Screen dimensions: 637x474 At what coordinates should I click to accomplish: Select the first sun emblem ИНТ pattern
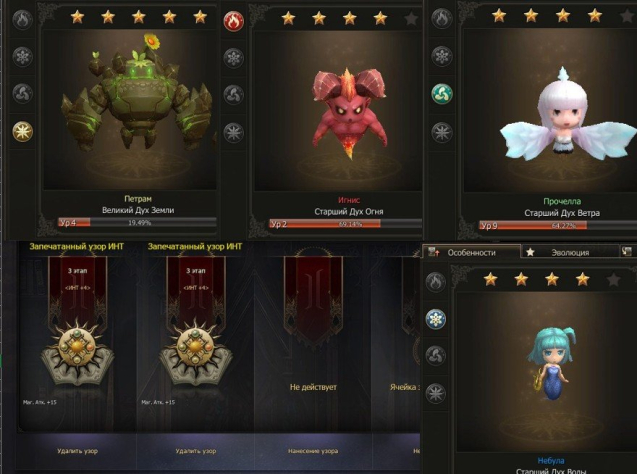pyautogui.click(x=77, y=353)
